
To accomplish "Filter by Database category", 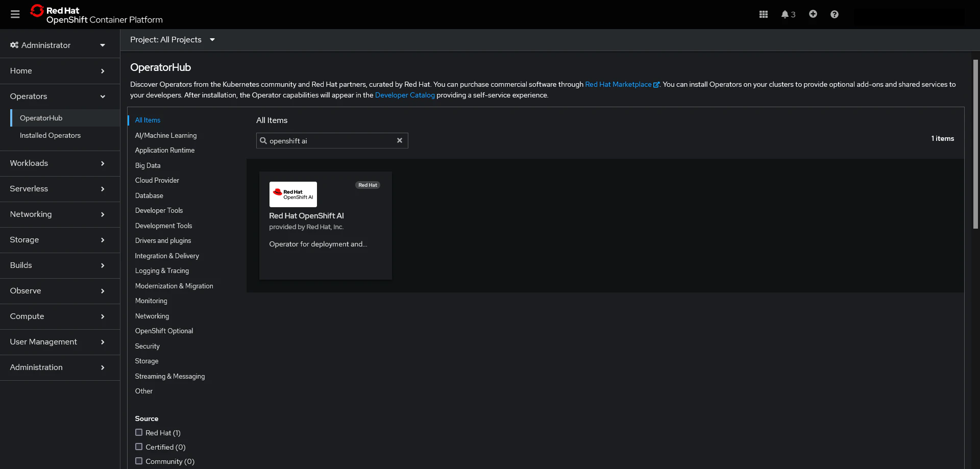I will tap(149, 195).
